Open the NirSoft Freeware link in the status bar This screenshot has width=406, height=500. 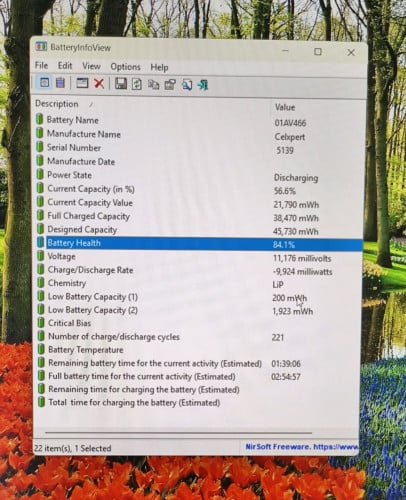point(302,446)
